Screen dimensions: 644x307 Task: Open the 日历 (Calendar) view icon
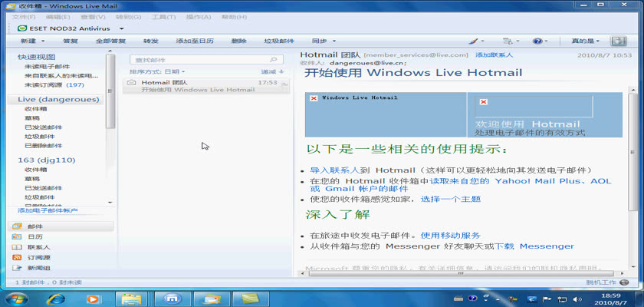pos(17,237)
